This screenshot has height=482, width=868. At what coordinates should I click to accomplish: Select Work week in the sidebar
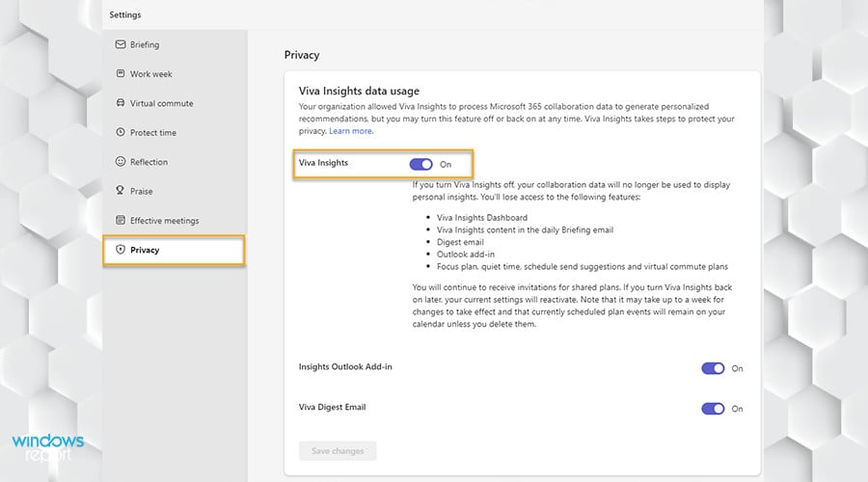pos(151,74)
